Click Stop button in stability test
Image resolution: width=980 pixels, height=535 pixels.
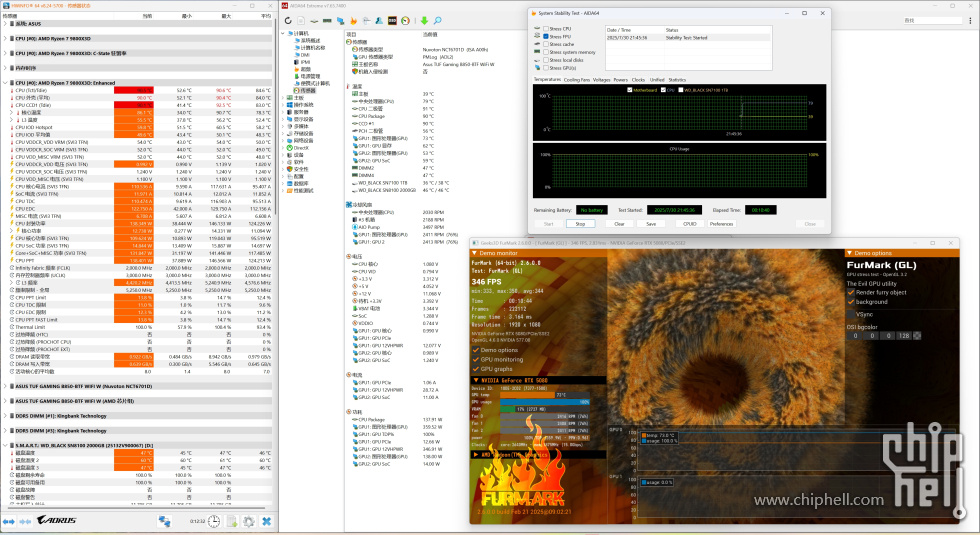coord(580,224)
